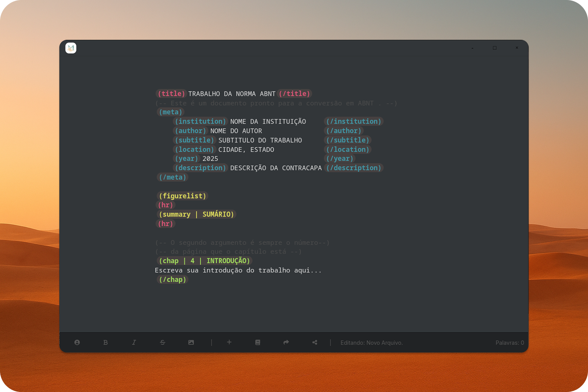
Task: Click the 'Editando: Novo Arquivo.' status text
Action: [x=371, y=343]
